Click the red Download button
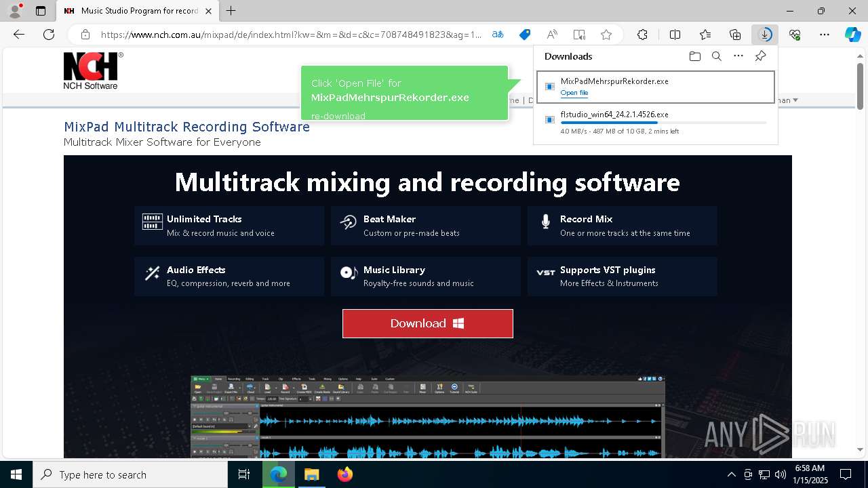 point(428,323)
